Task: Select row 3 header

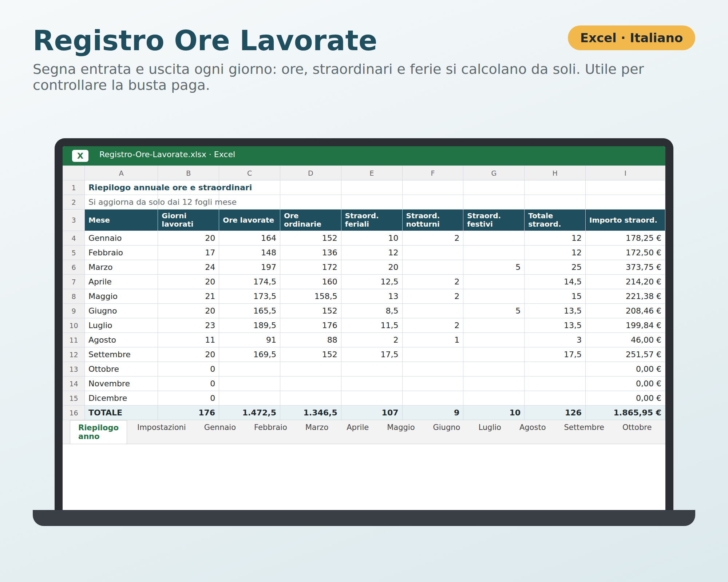Action: [74, 220]
